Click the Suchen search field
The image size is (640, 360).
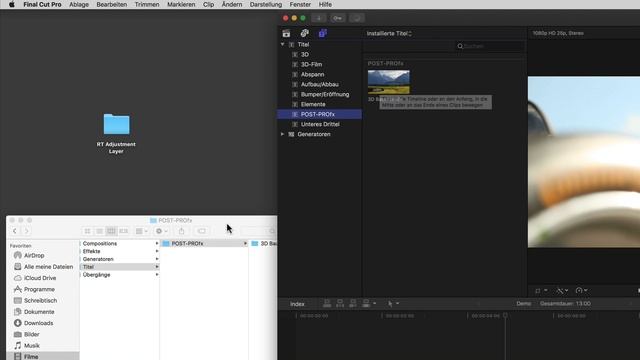[490, 46]
